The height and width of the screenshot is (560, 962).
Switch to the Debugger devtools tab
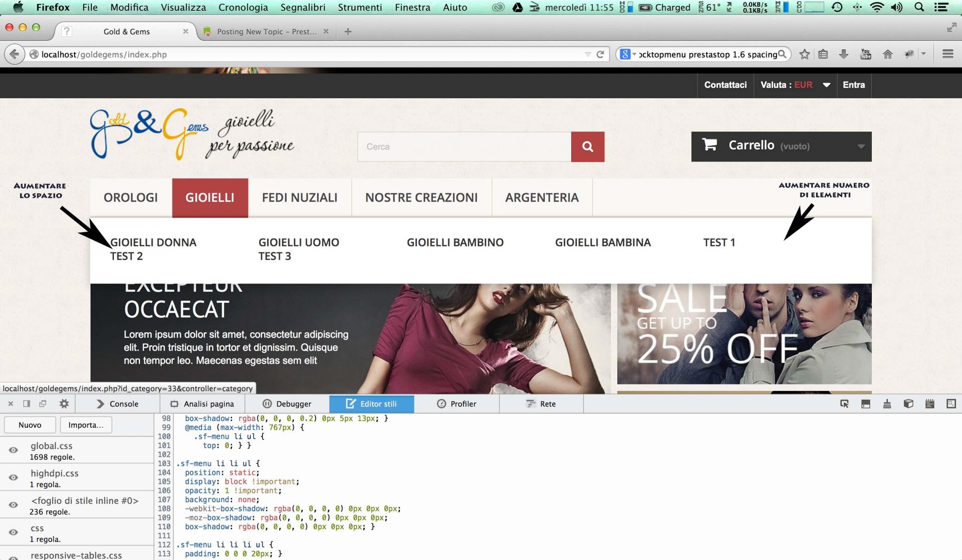coord(287,404)
